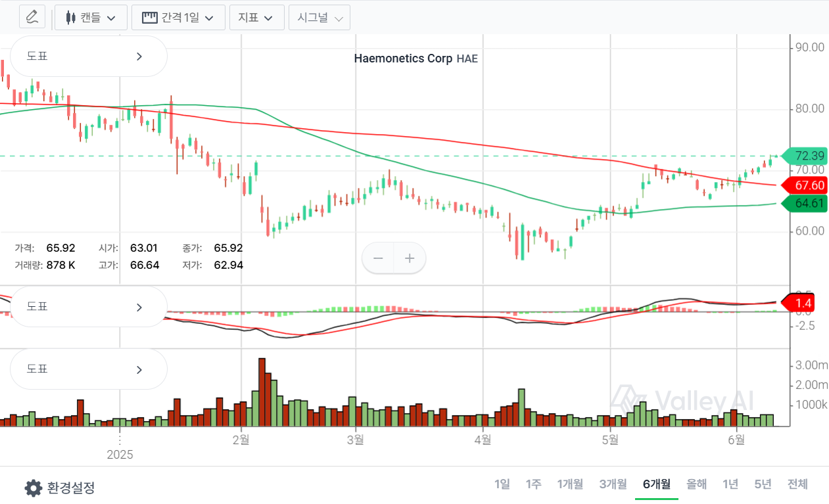Click the settings gear icon
829x504 pixels.
click(x=34, y=488)
